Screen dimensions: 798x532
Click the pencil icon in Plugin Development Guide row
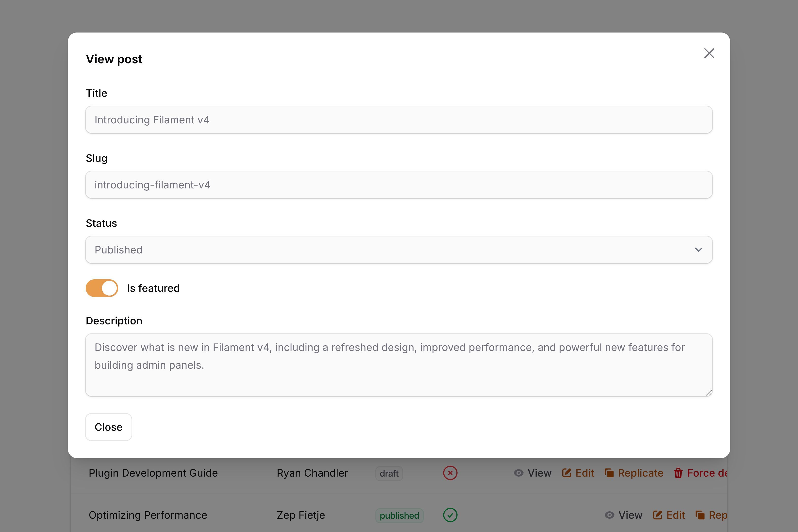pyautogui.click(x=567, y=473)
